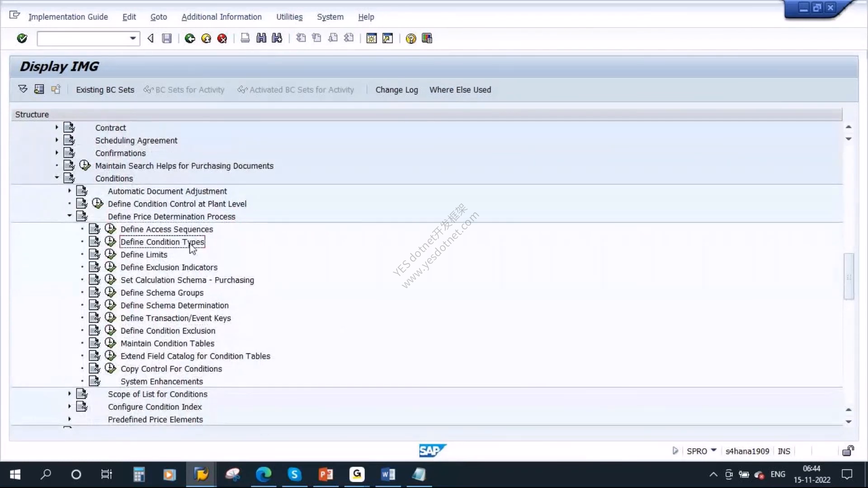
Task: Click the Last Page icon
Action: pos(349,38)
